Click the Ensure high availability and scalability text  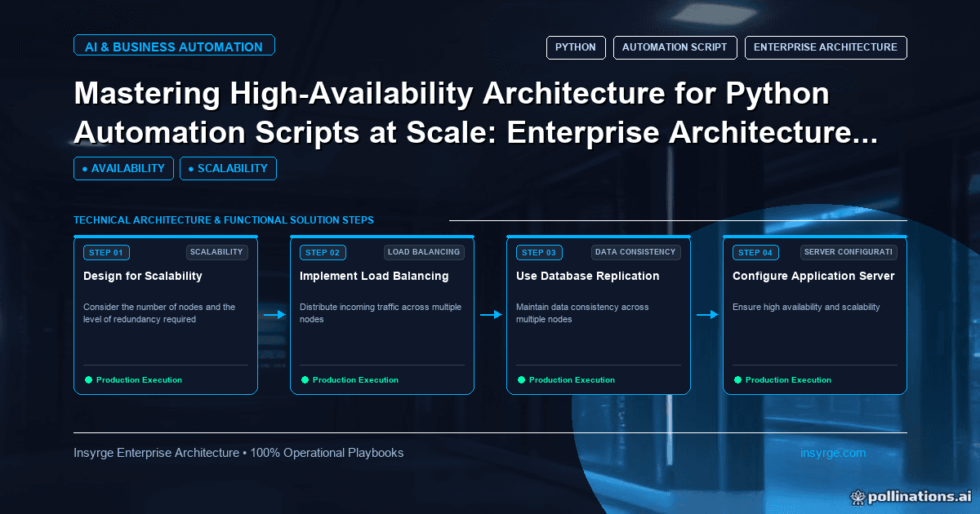806,308
